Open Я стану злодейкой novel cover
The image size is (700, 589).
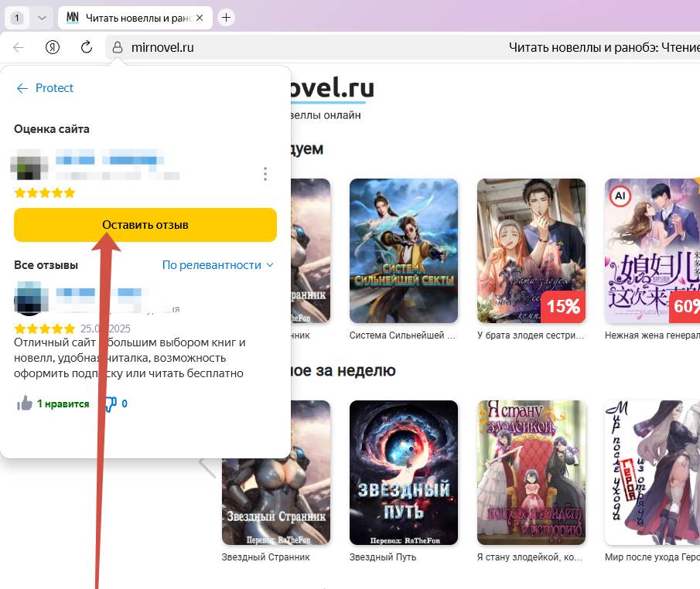click(531, 472)
